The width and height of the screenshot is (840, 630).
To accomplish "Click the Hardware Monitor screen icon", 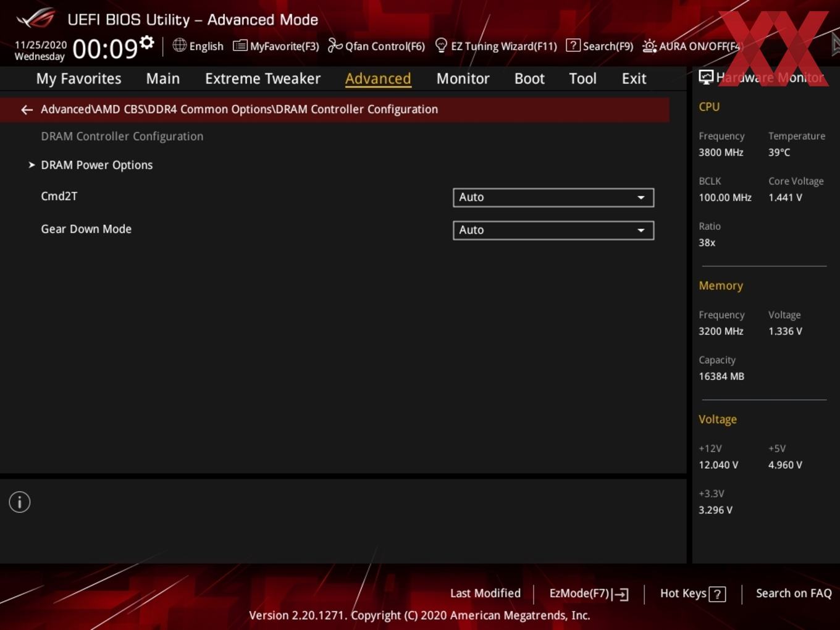I will pos(706,77).
